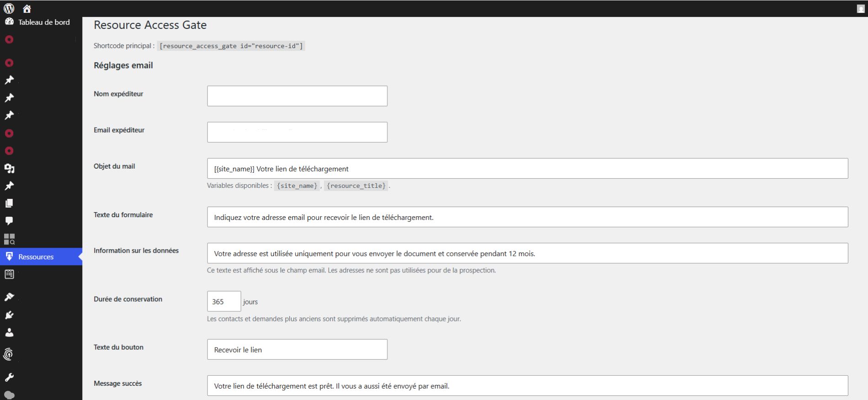Click the Resource Access Gate heading
Viewport: 868px width, 400px height.
point(150,25)
